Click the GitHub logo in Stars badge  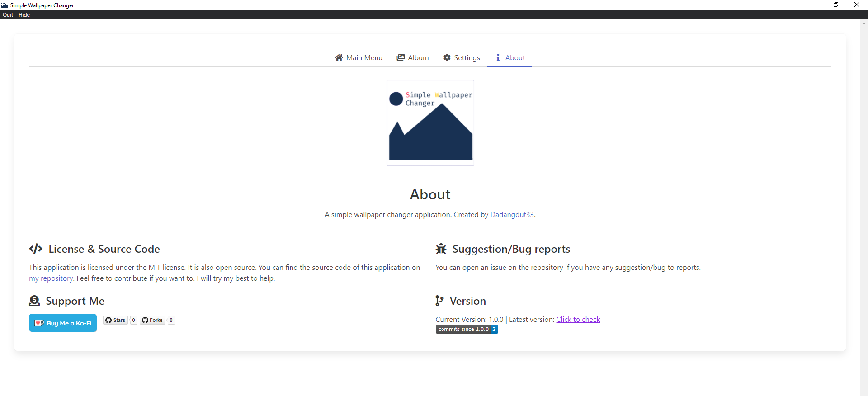click(x=108, y=320)
